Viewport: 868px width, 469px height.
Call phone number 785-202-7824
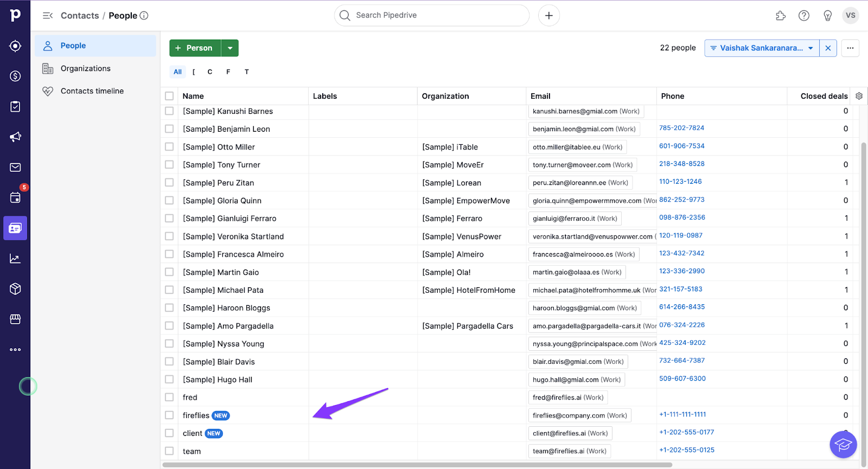tap(681, 128)
